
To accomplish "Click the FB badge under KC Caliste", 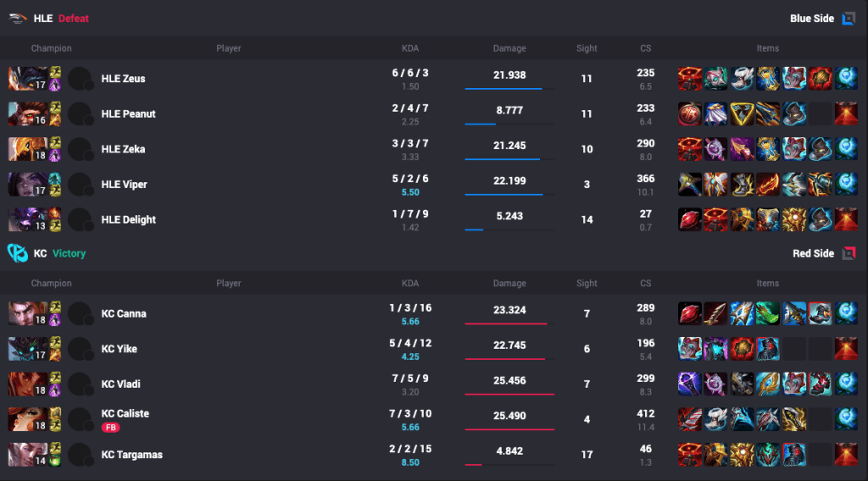I will tap(110, 428).
